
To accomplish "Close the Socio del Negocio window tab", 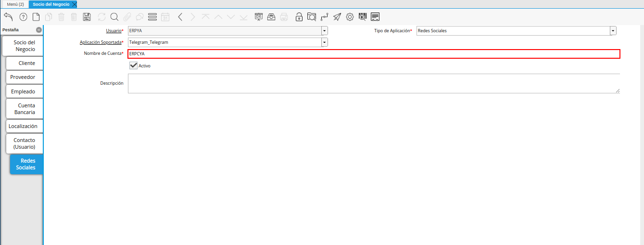I will (74, 4).
